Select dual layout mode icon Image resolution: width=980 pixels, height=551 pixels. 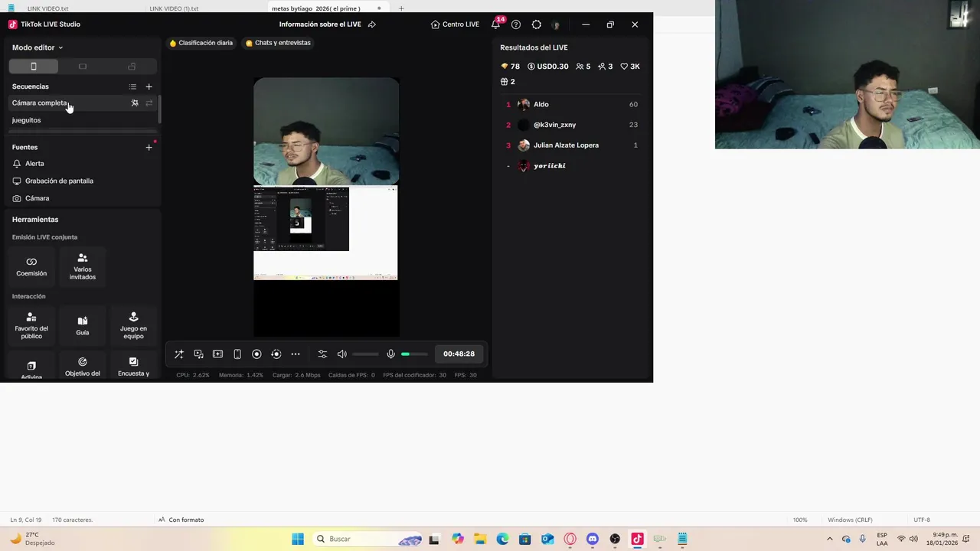click(x=132, y=67)
